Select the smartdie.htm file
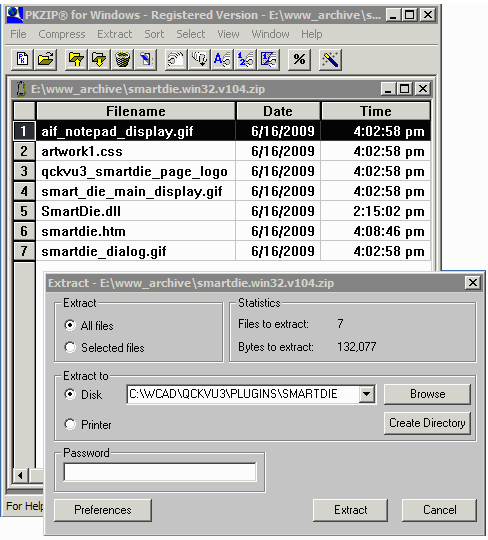 coord(83,231)
